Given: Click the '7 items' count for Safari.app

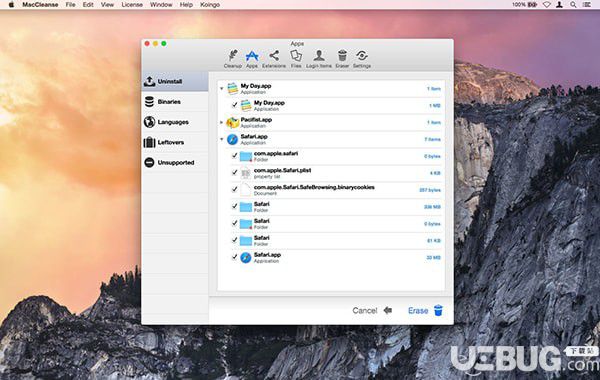Looking at the screenshot, I should coord(432,139).
